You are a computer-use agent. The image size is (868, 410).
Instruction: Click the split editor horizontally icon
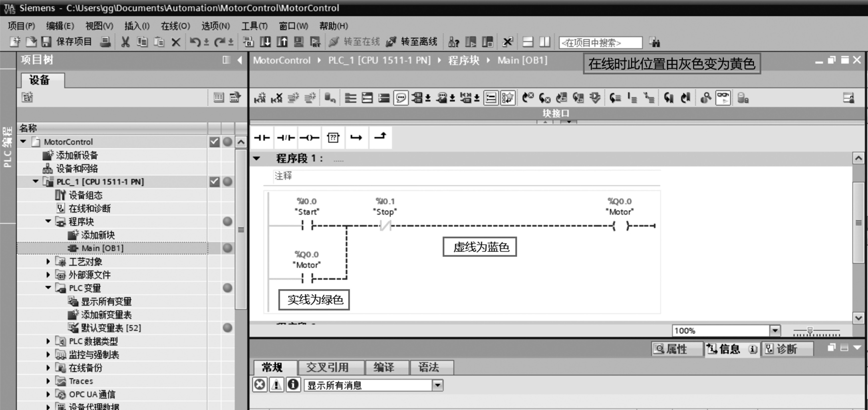tap(528, 42)
